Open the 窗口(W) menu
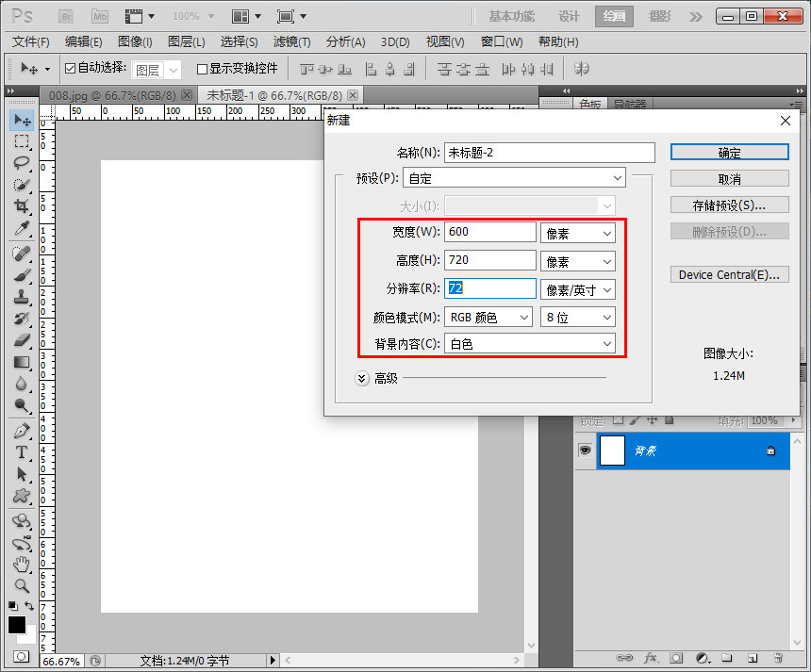The image size is (811, 672). (502, 41)
